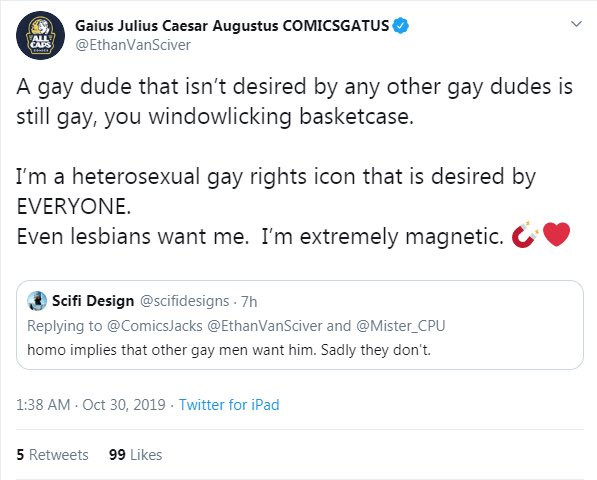Click the 1:38 AM timestamp
The width and height of the screenshot is (597, 480).
(x=43, y=405)
